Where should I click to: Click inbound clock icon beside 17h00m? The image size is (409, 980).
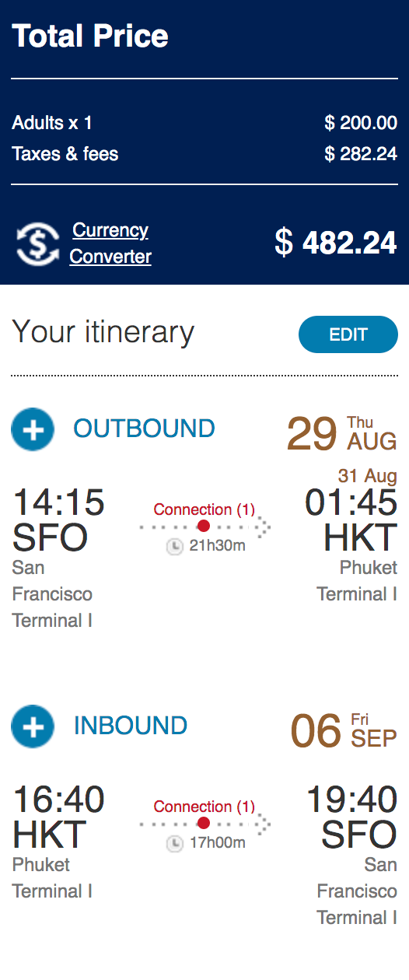click(x=175, y=843)
